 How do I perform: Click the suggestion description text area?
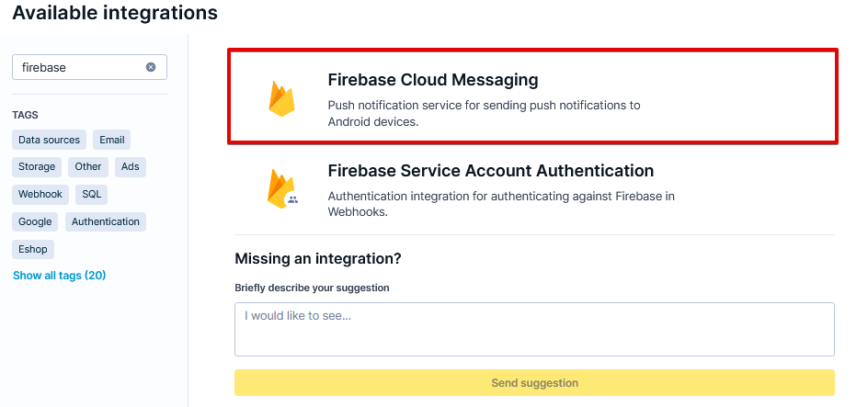pos(534,329)
